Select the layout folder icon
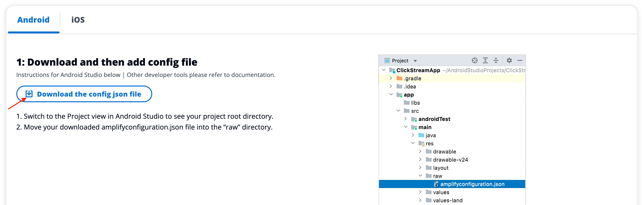 click(428, 167)
